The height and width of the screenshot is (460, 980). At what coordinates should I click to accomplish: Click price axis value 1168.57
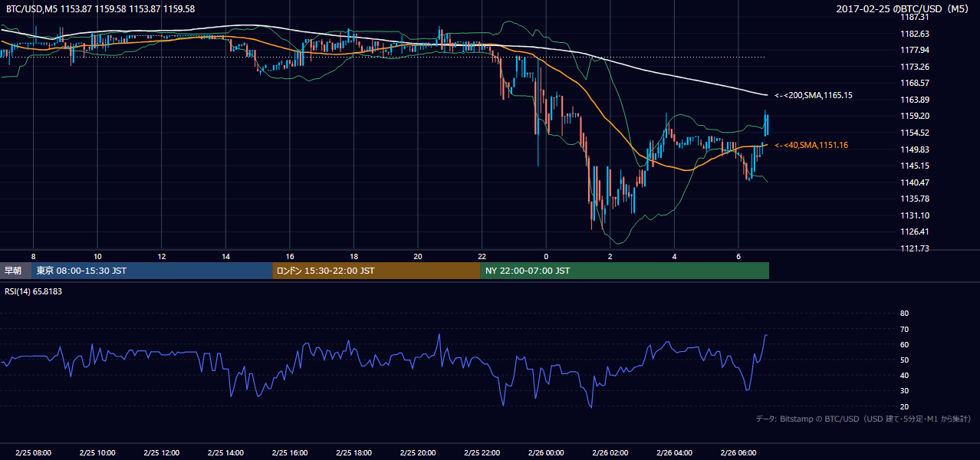915,83
